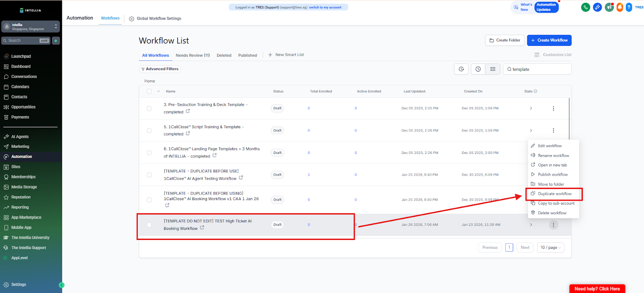Go to pagination page 1
Screen dimensions: 644x293
[x=509, y=248]
